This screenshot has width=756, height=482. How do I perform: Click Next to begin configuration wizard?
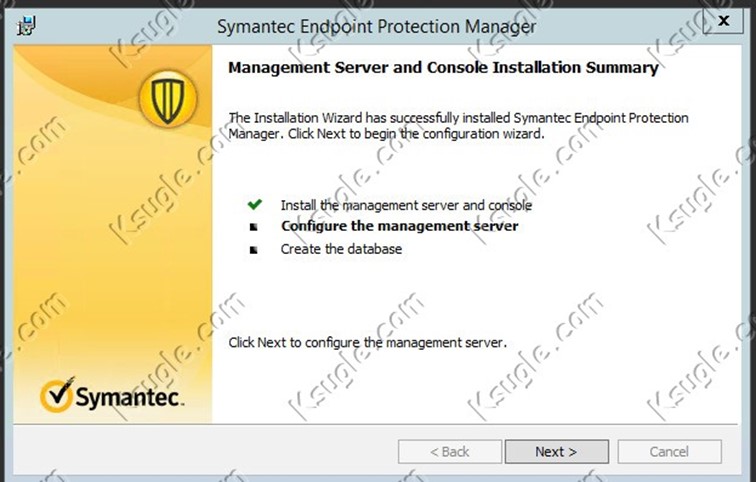(x=556, y=452)
